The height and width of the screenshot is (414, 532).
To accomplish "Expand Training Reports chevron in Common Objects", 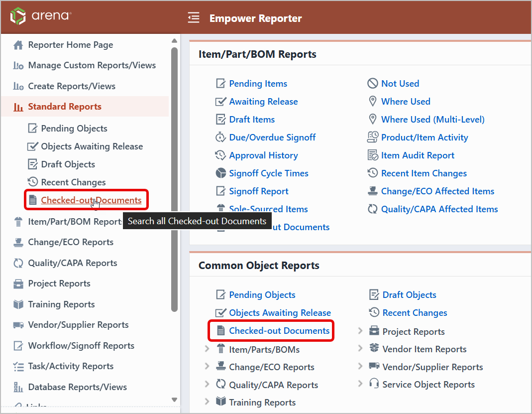I will pyautogui.click(x=207, y=402).
